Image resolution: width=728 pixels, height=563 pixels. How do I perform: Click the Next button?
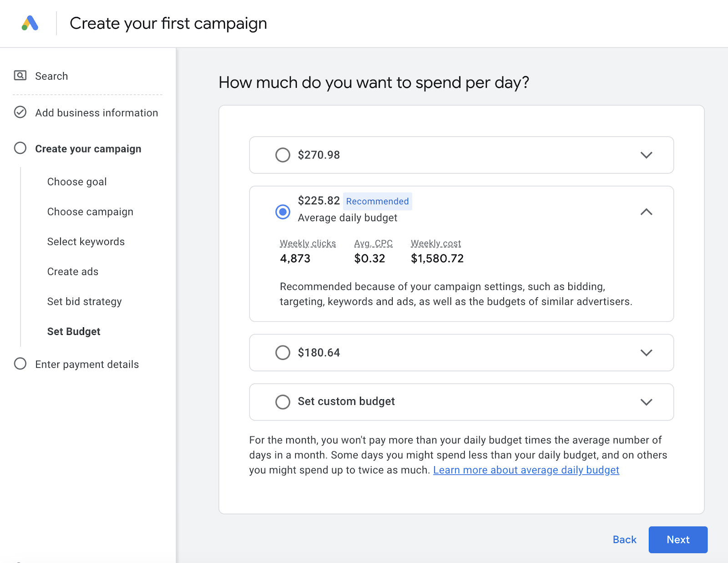pyautogui.click(x=677, y=539)
